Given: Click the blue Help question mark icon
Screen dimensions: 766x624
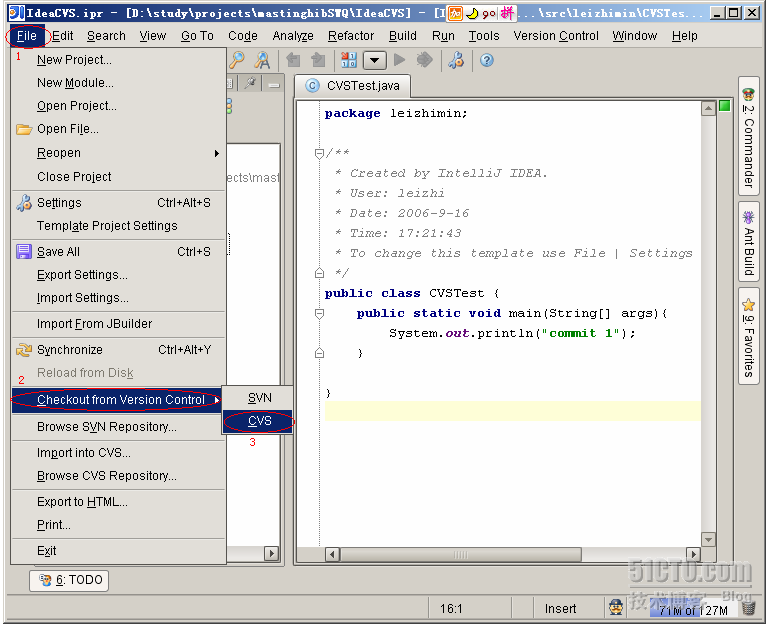Looking at the screenshot, I should pyautogui.click(x=486, y=60).
